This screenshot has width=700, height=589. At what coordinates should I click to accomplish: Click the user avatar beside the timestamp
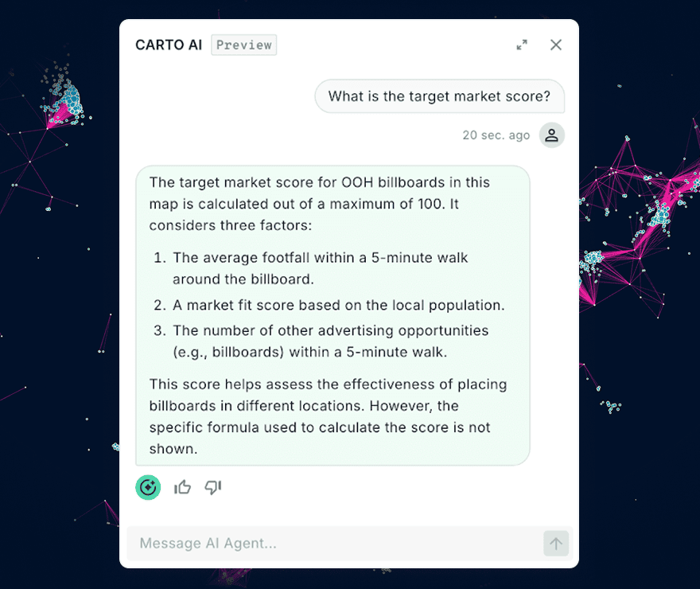(552, 135)
